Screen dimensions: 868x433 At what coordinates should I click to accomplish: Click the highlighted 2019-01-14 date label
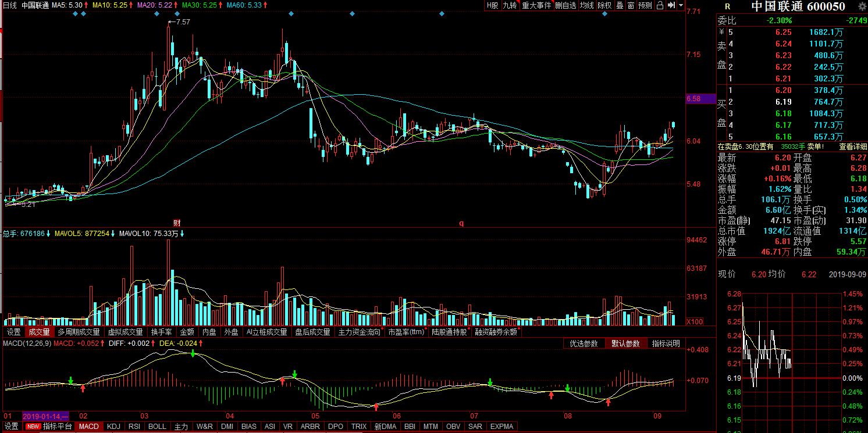pyautogui.click(x=45, y=417)
